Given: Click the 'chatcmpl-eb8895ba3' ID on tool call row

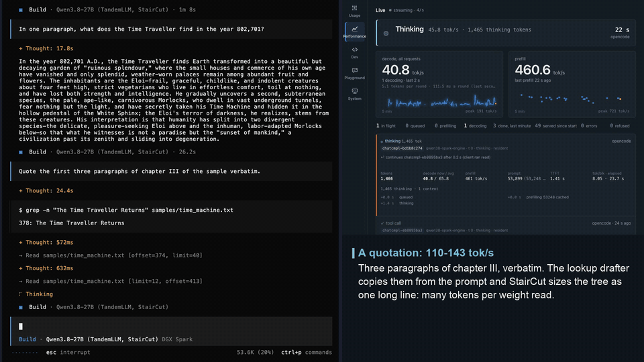Looking at the screenshot, I should 402,230.
